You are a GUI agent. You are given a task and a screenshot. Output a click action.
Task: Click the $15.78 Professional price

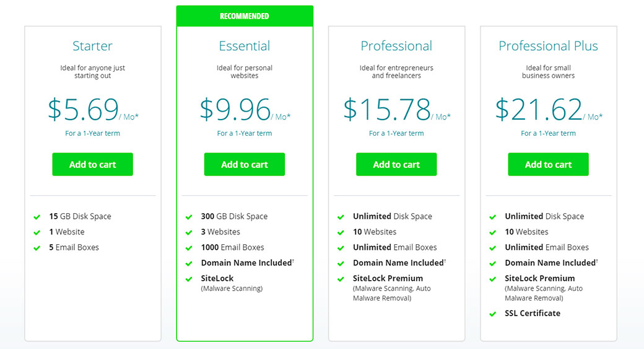[x=388, y=110]
